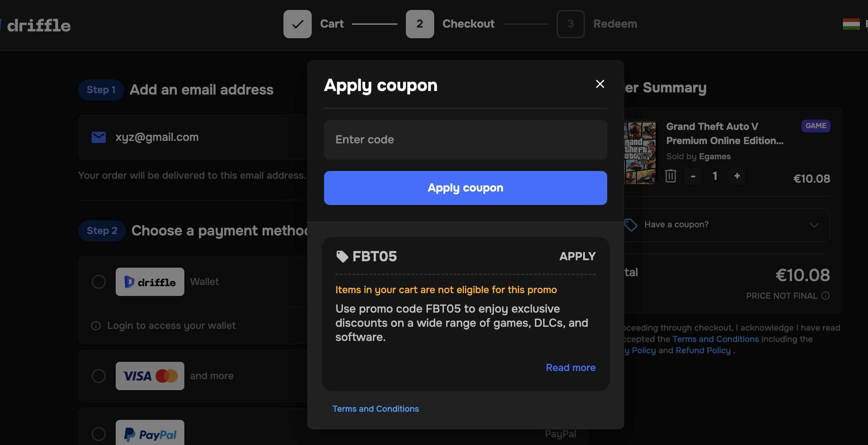
Task: Click the coupon tag icon in Have a coupon
Action: [x=631, y=225]
